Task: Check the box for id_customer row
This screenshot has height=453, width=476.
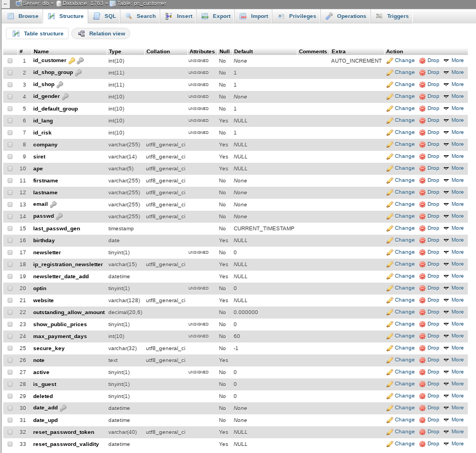Action: coord(10,60)
